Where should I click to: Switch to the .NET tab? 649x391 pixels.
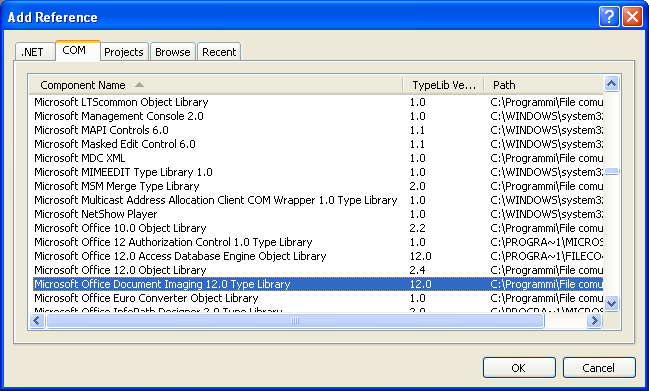pyautogui.click(x=35, y=52)
